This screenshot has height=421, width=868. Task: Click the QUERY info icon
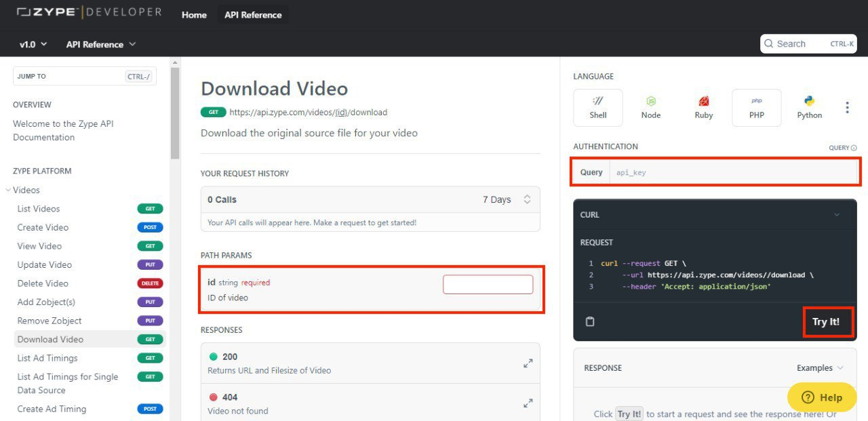pos(854,148)
